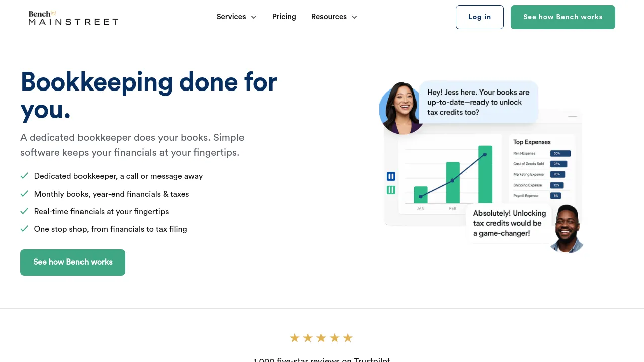Click checkmark beside Monthly books line
The image size is (644, 362).
[24, 194]
